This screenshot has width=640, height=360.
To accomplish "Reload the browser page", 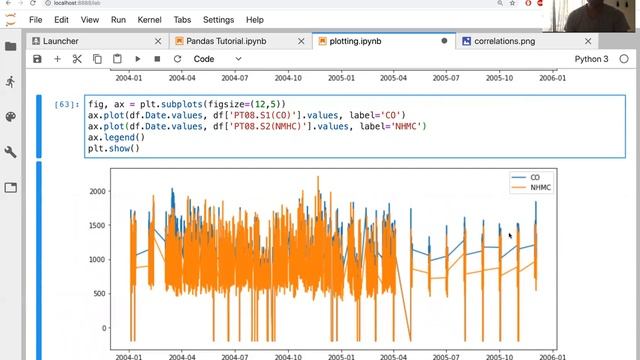I will click(33, 3).
